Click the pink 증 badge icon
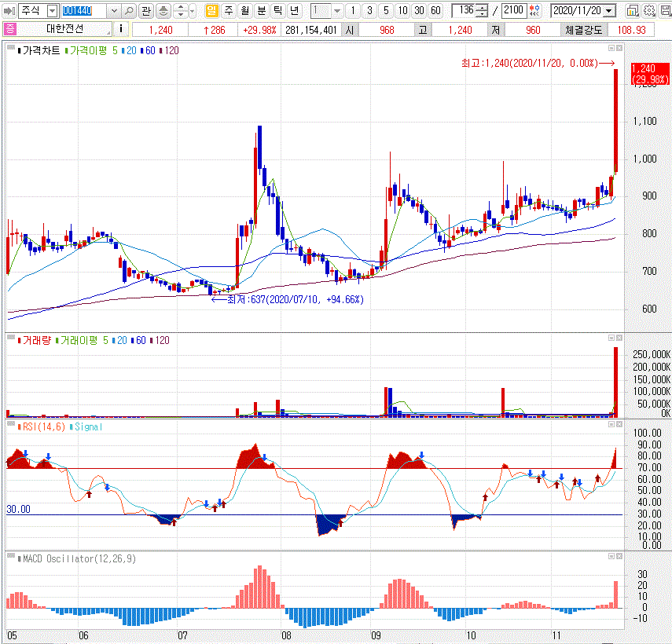 tap(9, 29)
